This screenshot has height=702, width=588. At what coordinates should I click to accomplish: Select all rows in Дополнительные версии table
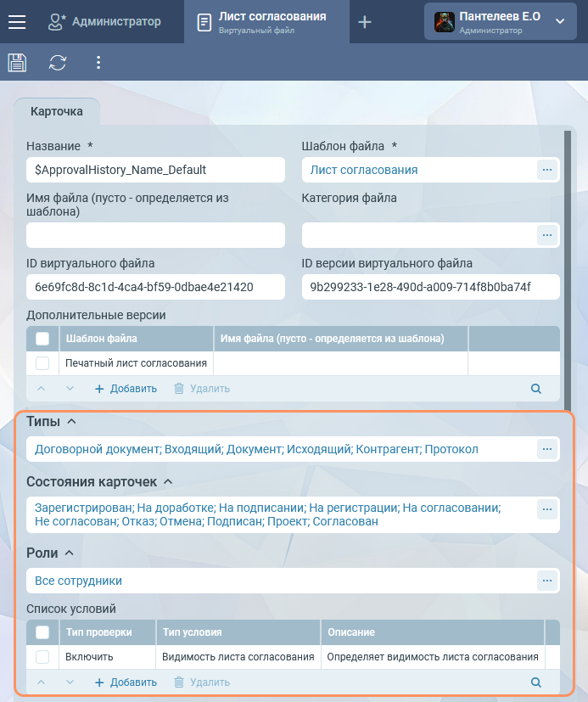tap(42, 339)
